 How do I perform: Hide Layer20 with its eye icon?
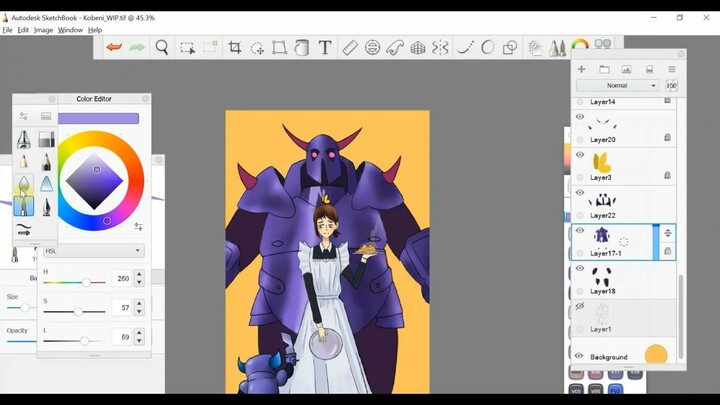[579, 117]
